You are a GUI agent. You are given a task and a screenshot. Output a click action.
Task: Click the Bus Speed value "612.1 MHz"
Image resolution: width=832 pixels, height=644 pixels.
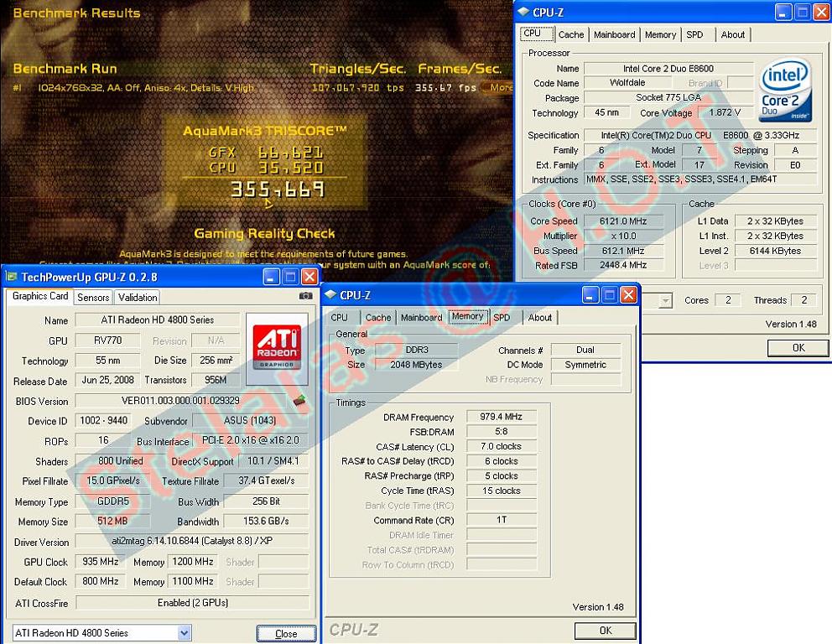tap(623, 251)
